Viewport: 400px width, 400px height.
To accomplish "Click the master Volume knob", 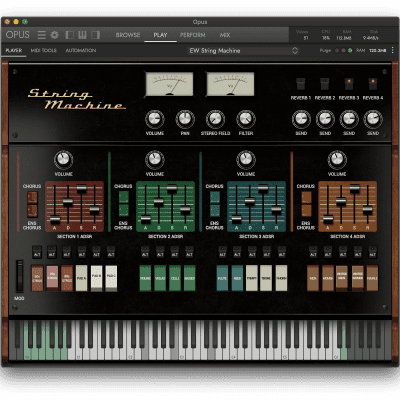I will tap(155, 119).
